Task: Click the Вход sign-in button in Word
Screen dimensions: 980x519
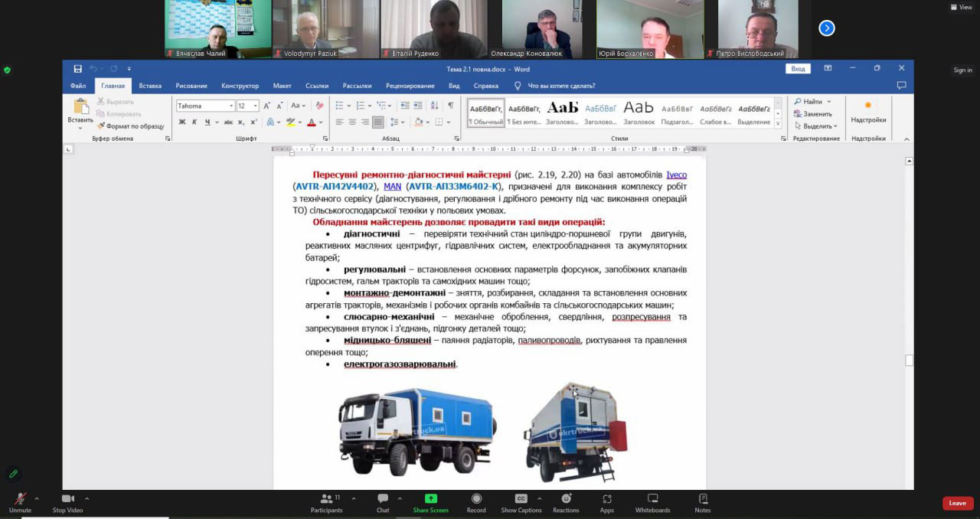Action: [x=798, y=68]
